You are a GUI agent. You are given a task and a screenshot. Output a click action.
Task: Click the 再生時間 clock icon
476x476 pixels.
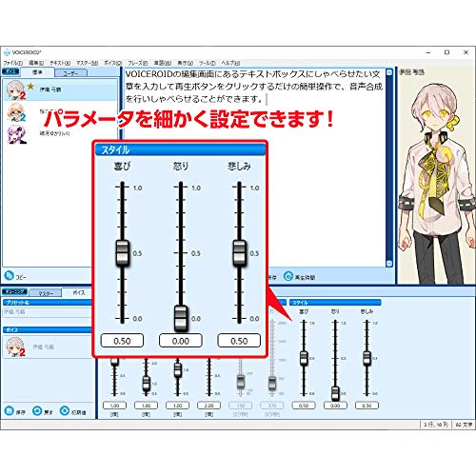click(288, 276)
